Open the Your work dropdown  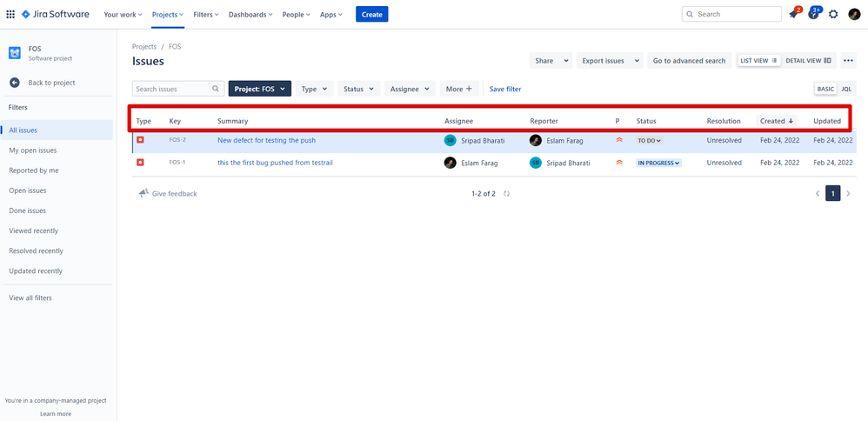[123, 15]
